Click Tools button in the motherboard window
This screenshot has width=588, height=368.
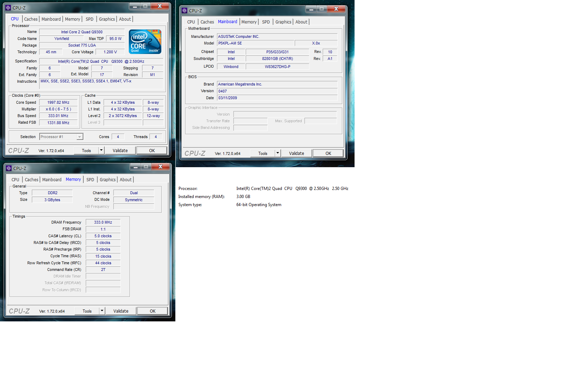click(x=263, y=154)
